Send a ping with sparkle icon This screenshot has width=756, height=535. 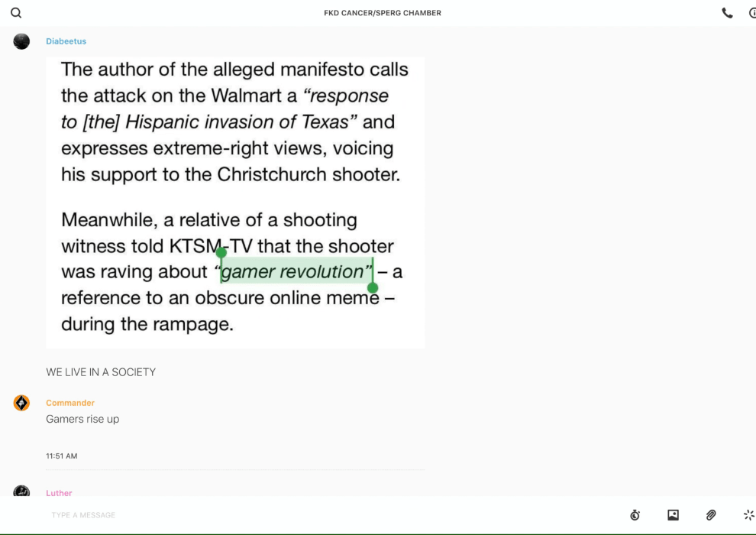(749, 515)
